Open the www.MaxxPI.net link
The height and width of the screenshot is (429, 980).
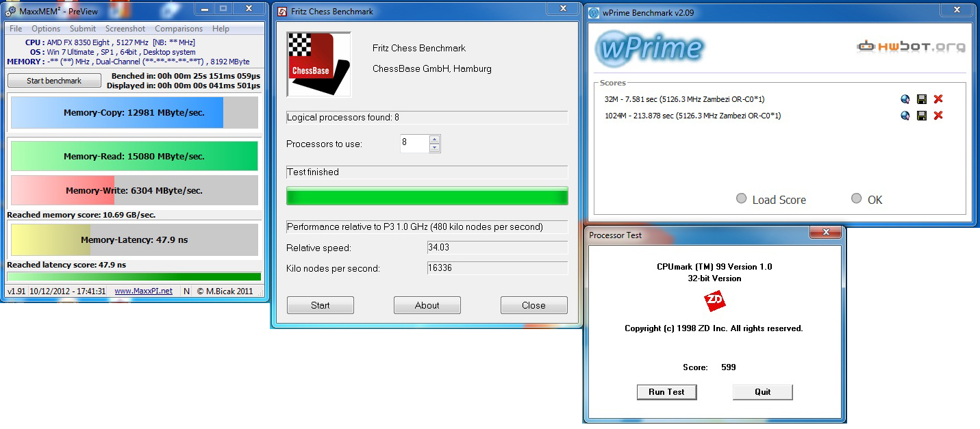coord(143,291)
